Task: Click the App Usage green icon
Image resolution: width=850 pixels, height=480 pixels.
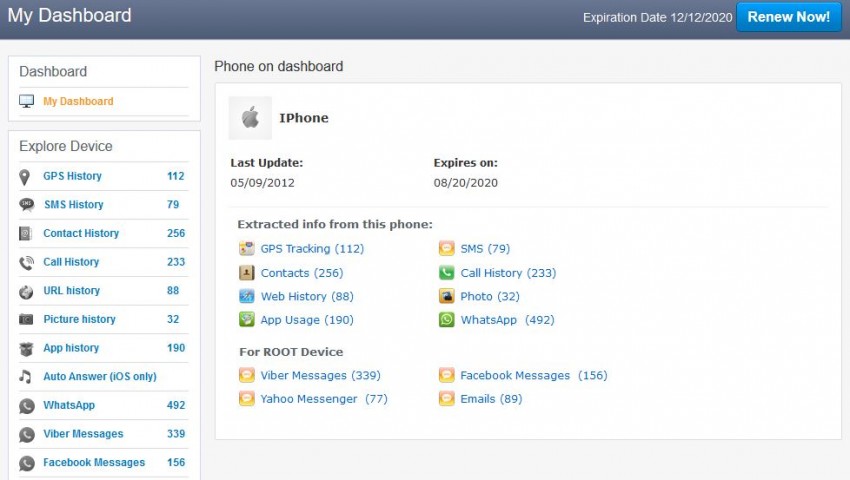Action: [x=247, y=319]
